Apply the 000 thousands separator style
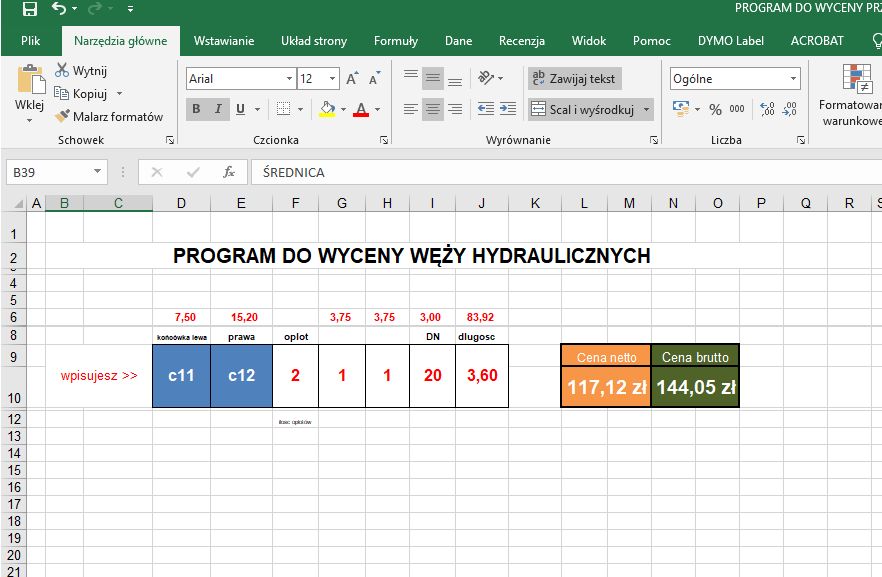This screenshot has height=577, width=882. (x=737, y=109)
